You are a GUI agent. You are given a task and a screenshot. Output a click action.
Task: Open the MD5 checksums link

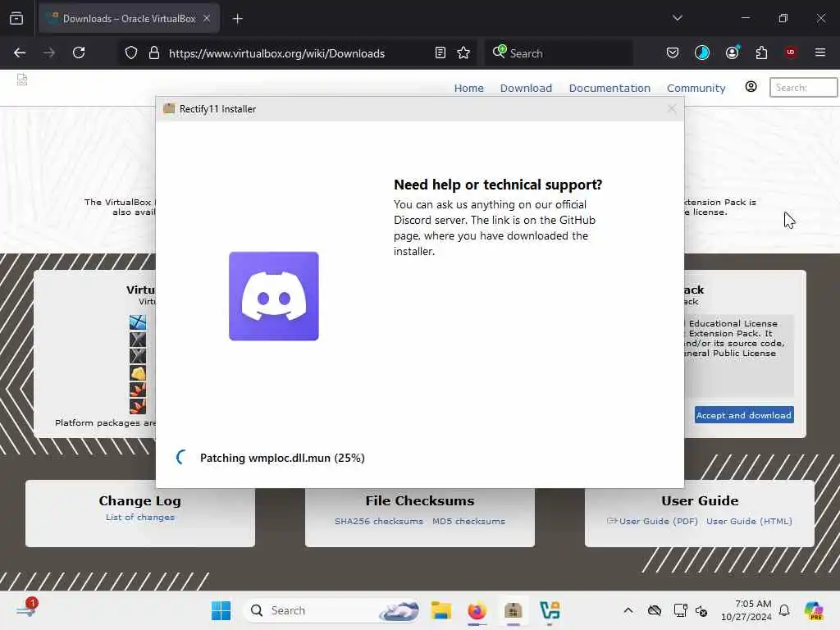tap(468, 521)
